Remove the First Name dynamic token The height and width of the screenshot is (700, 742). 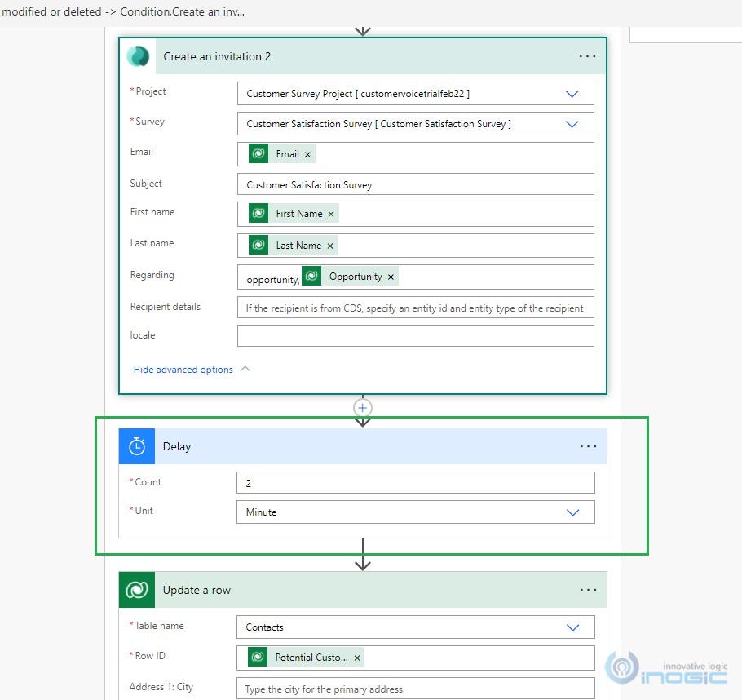pos(331,214)
